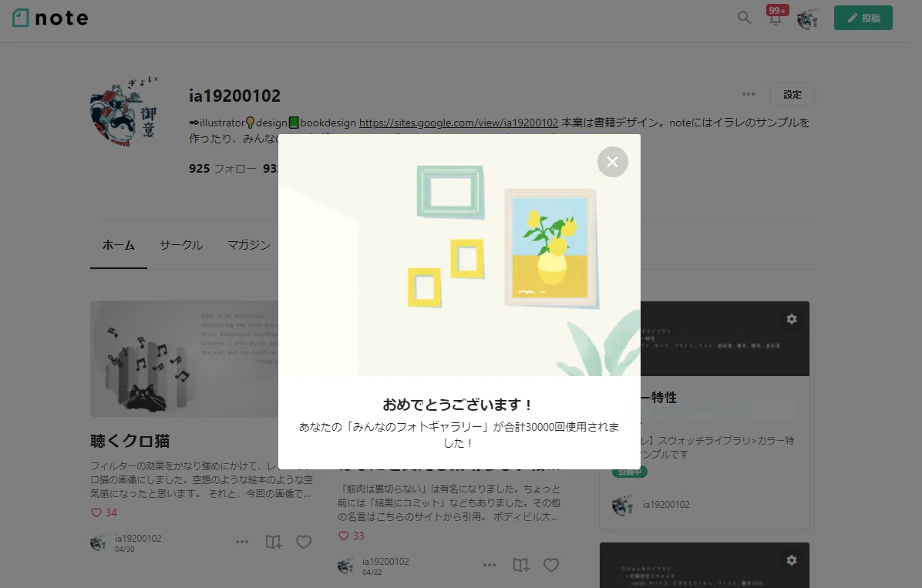Click the note logo
This screenshot has width=922, height=588.
pyautogui.click(x=51, y=18)
